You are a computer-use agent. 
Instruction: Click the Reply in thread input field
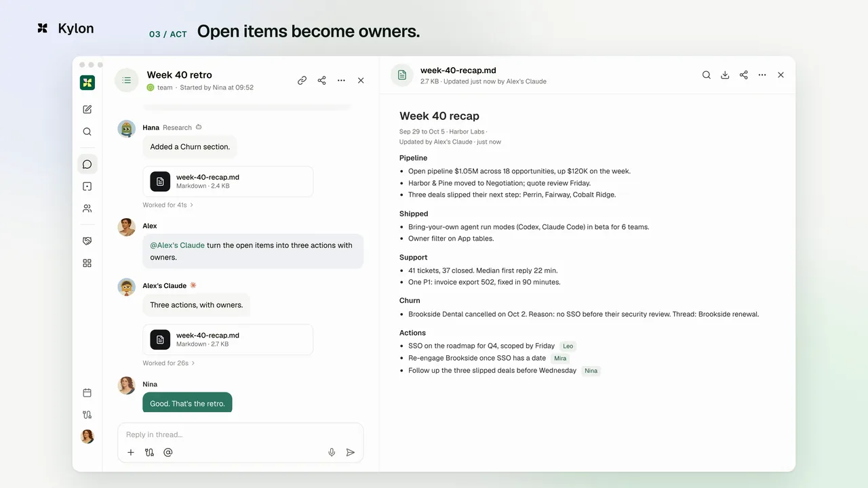click(241, 434)
